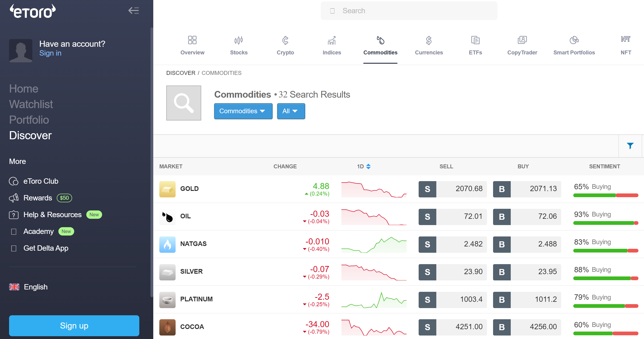Click GOLD 65% buying sentiment bar
The height and width of the screenshot is (339, 644).
pyautogui.click(x=605, y=195)
